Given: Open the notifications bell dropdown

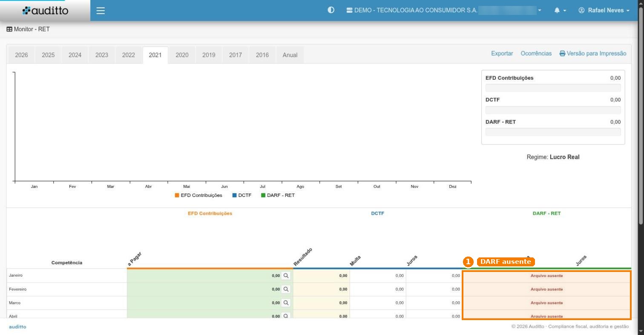Looking at the screenshot, I should click(560, 10).
